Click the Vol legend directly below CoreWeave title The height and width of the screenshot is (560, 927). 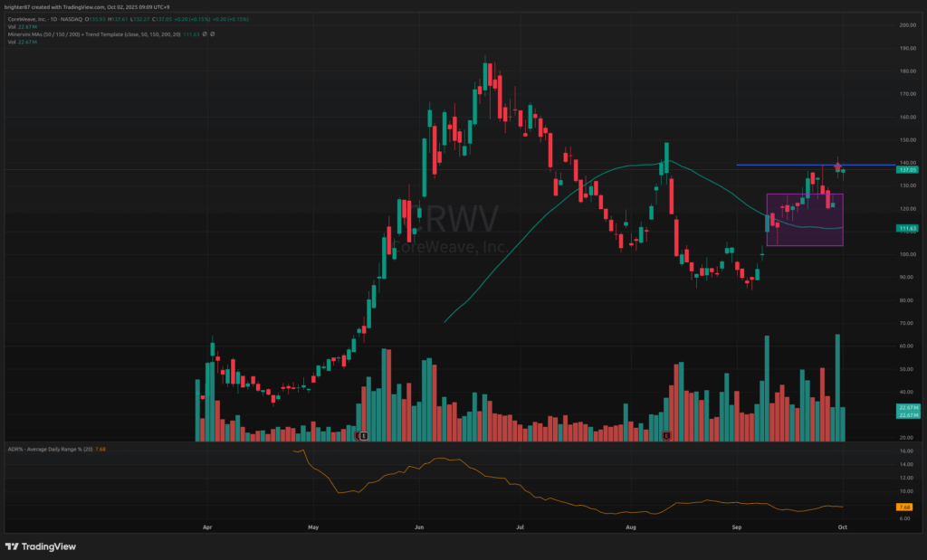click(x=11, y=25)
